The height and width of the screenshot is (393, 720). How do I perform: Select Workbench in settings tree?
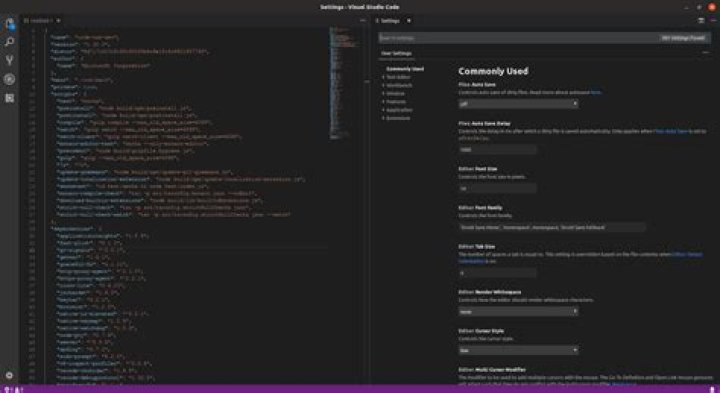point(399,85)
